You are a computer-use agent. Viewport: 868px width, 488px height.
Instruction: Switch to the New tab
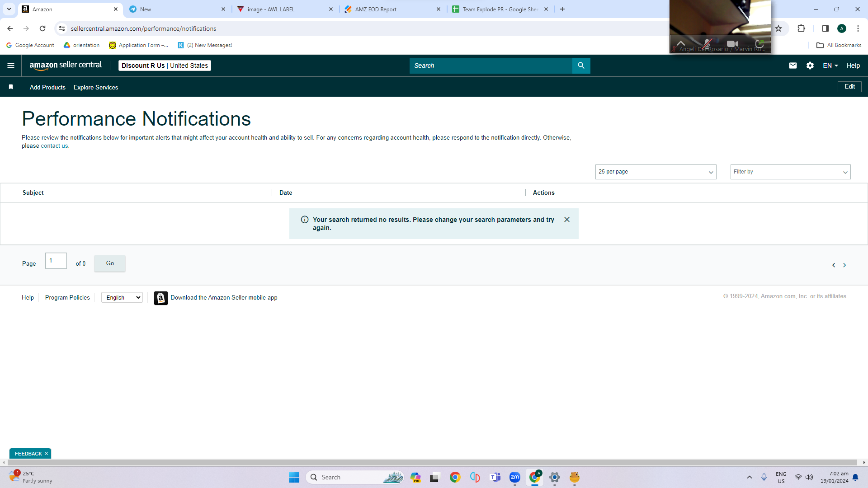coord(177,9)
